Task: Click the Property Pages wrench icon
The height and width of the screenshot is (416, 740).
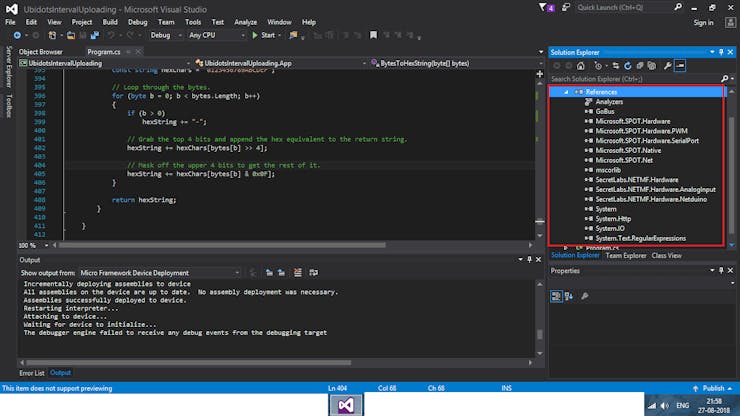Action: [x=585, y=296]
